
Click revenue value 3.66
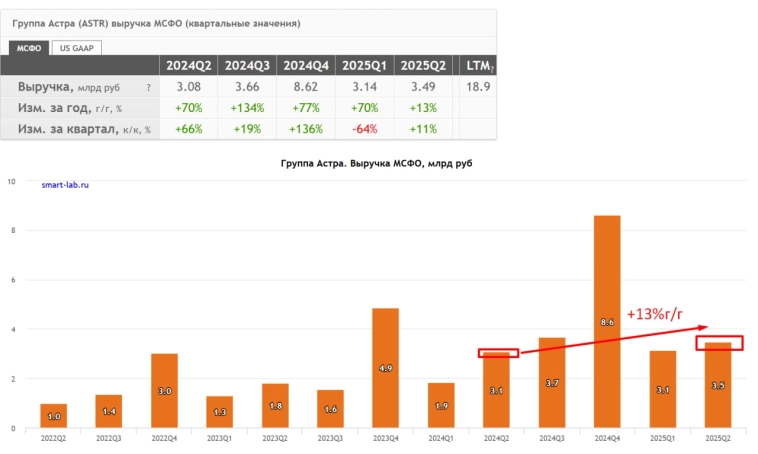pos(247,87)
